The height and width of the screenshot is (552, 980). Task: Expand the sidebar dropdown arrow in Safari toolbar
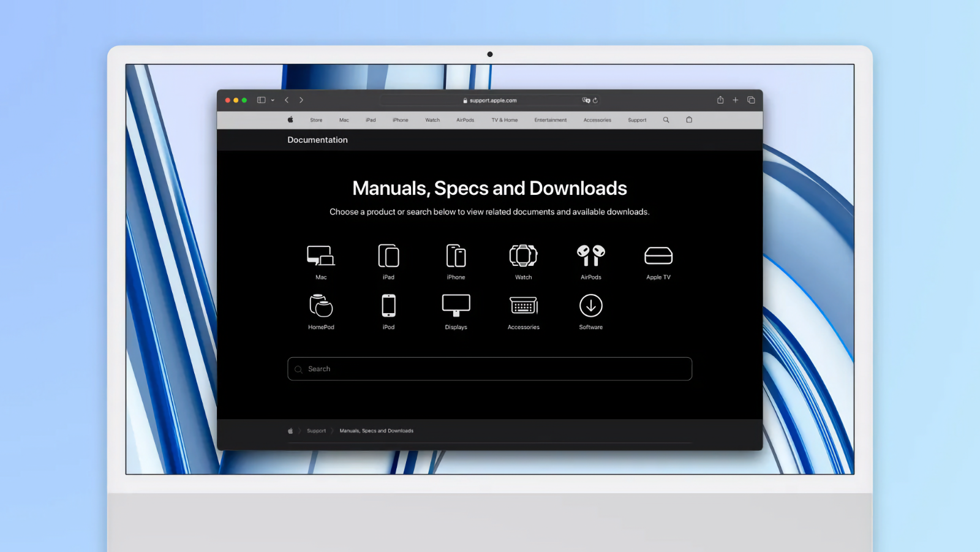273,100
